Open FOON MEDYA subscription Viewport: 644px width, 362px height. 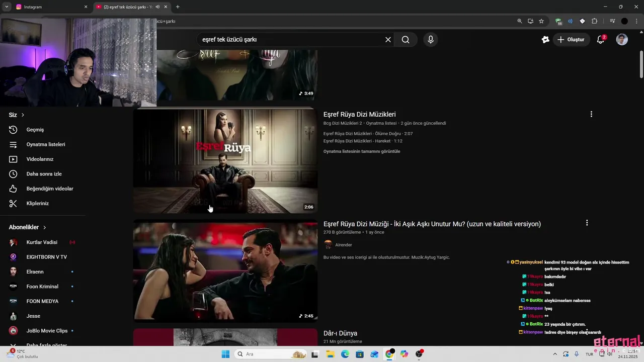(x=43, y=301)
